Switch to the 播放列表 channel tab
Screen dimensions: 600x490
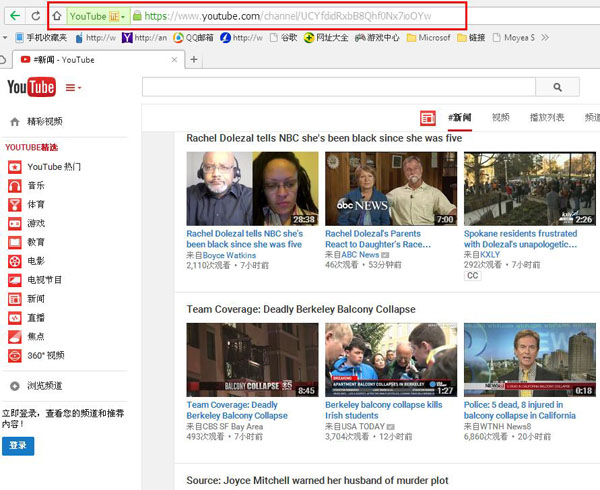click(x=547, y=117)
